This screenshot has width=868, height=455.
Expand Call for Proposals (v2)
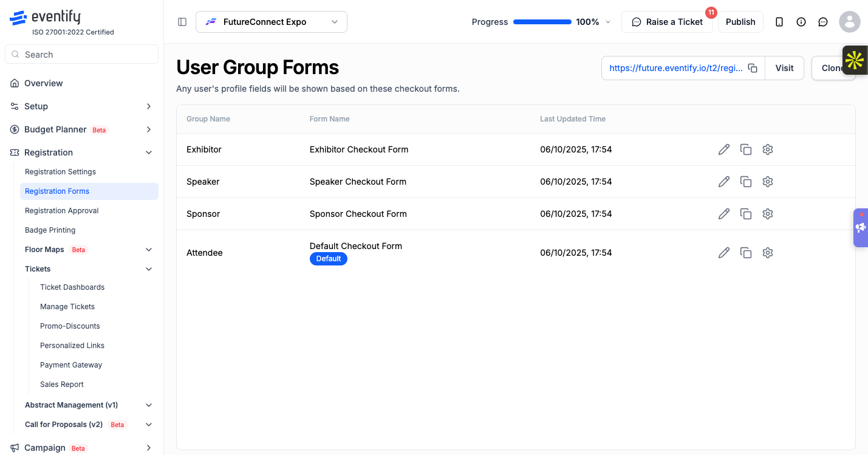[89, 425]
